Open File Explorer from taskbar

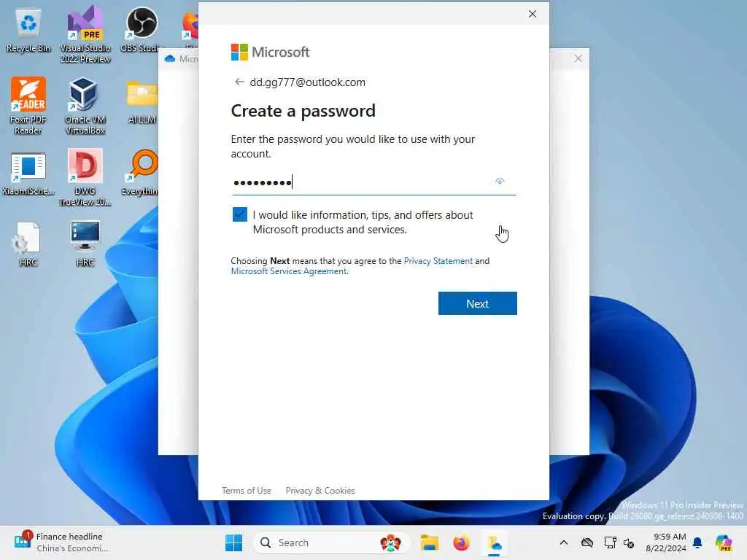[x=429, y=542]
